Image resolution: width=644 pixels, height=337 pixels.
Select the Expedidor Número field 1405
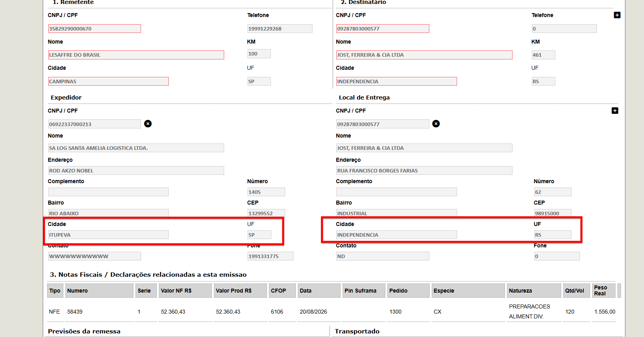266,192
